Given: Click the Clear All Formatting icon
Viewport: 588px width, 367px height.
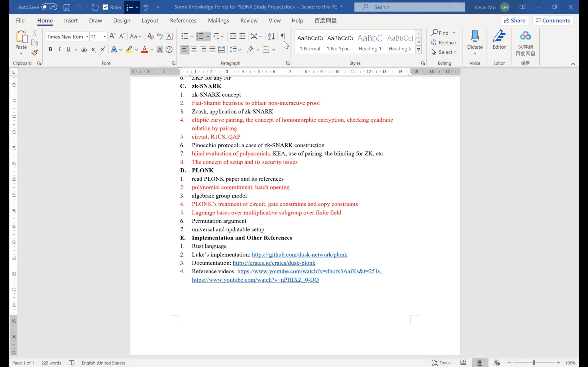Looking at the screenshot, I should click(x=150, y=36).
